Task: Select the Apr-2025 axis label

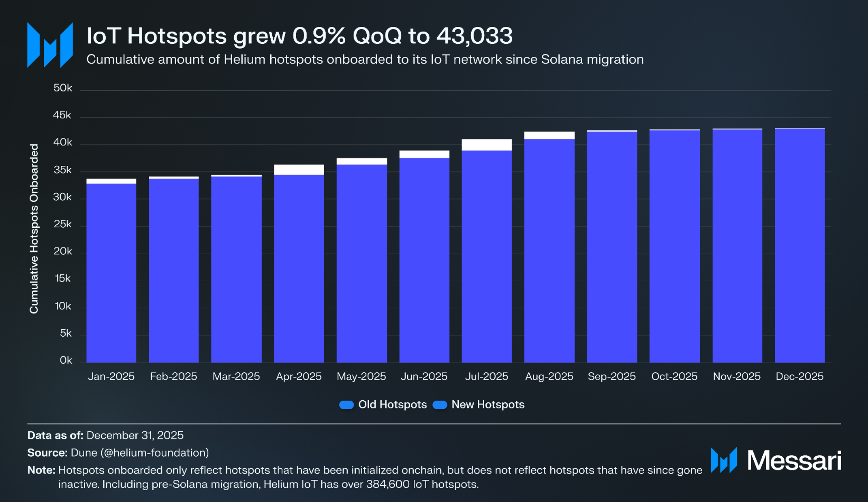Action: [299, 376]
